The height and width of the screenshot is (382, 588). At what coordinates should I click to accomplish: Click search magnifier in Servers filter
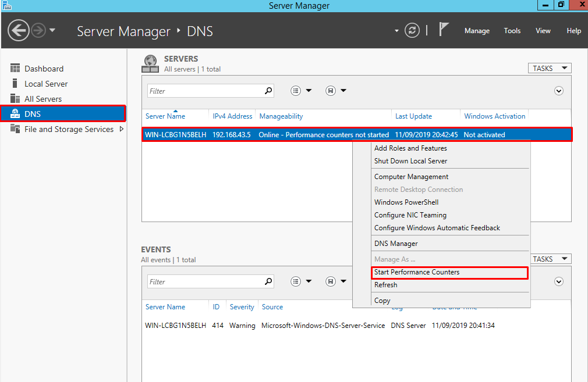tap(268, 91)
